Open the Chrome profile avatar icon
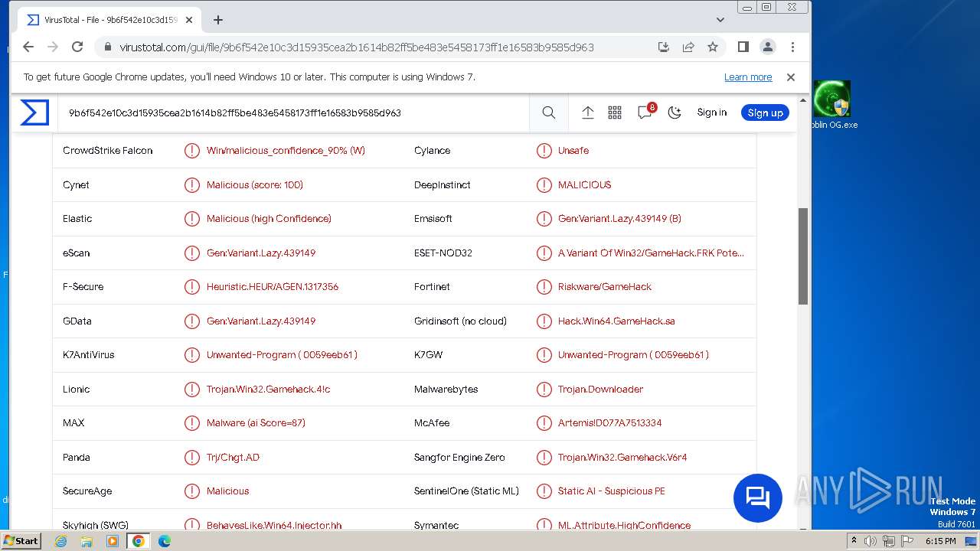980x551 pixels. tap(768, 47)
